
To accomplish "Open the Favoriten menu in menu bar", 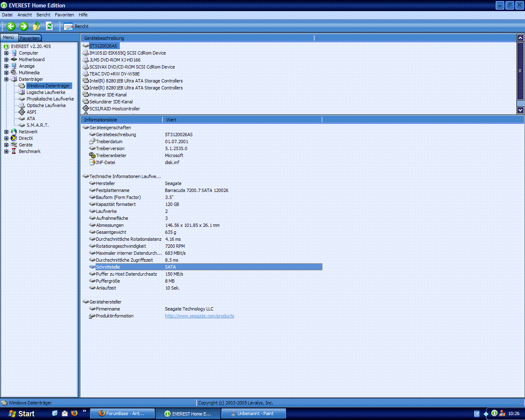I will 64,15.
